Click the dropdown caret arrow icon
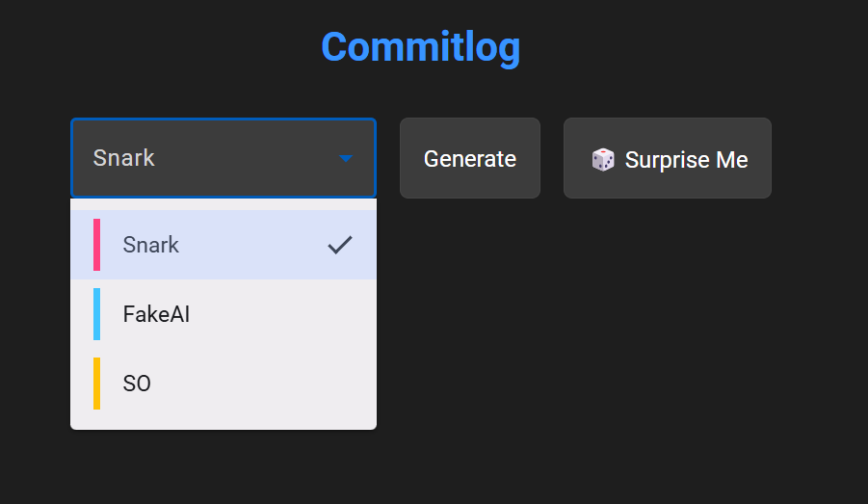The image size is (868, 504). pos(346,158)
